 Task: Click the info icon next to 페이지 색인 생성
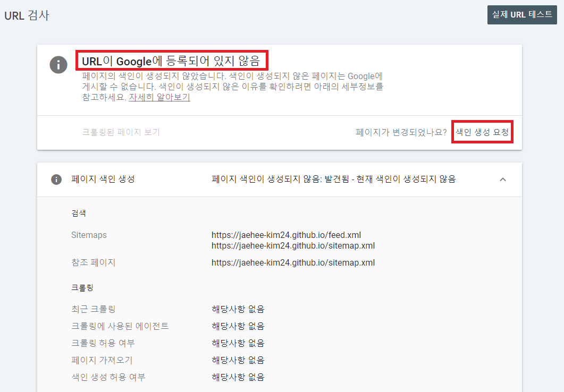56,180
